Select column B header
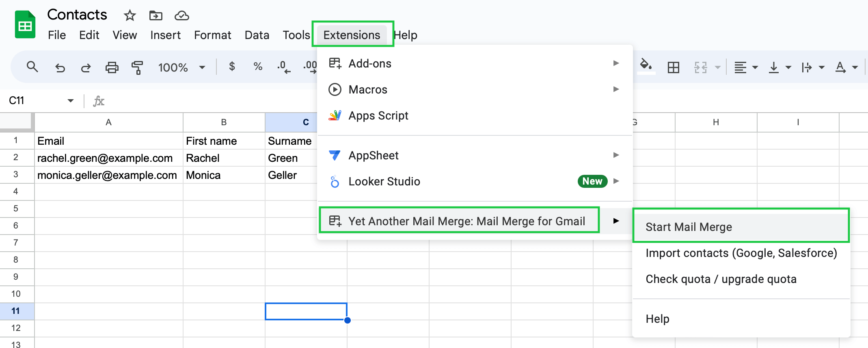The image size is (868, 348). coord(224,122)
